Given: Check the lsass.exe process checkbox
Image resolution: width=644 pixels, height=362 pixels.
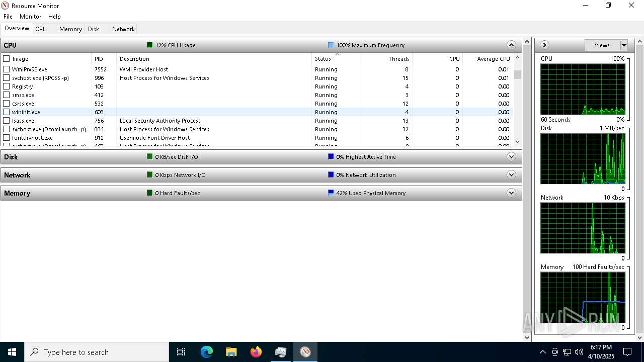Looking at the screenshot, I should coord(7,121).
